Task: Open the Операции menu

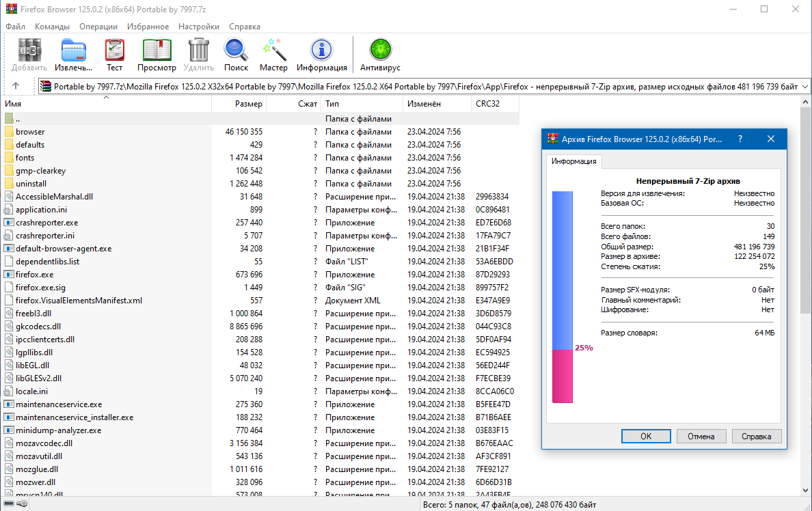Action: [98, 27]
